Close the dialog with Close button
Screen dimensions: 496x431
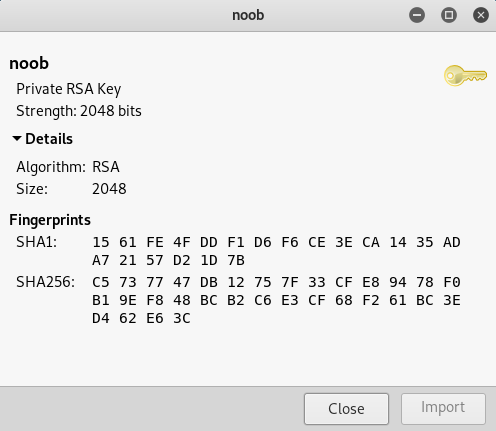346,409
